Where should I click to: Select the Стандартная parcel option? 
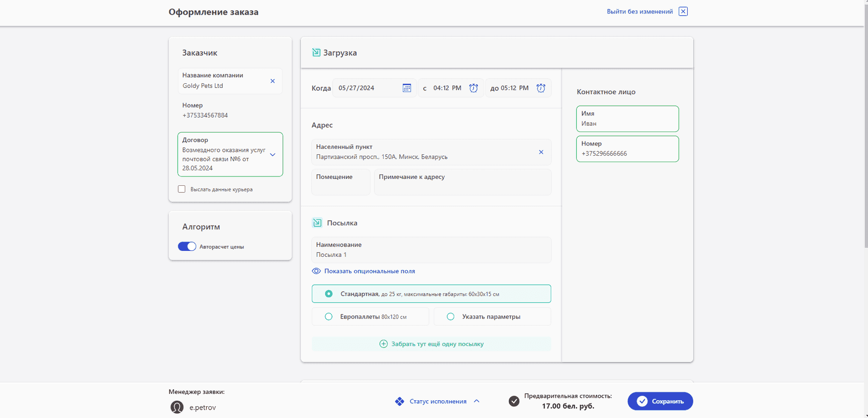(x=431, y=294)
